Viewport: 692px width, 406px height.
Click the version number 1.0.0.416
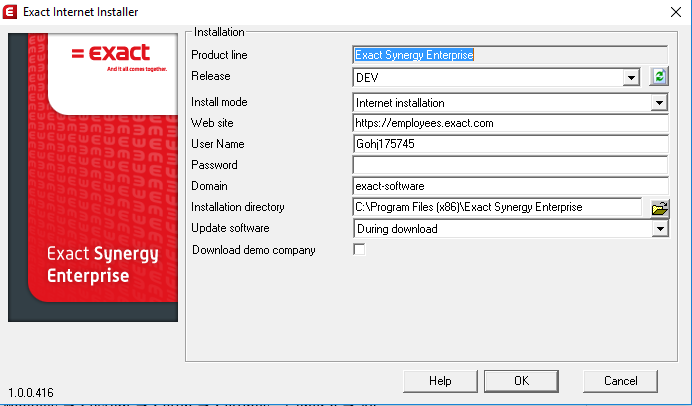[x=30, y=392]
